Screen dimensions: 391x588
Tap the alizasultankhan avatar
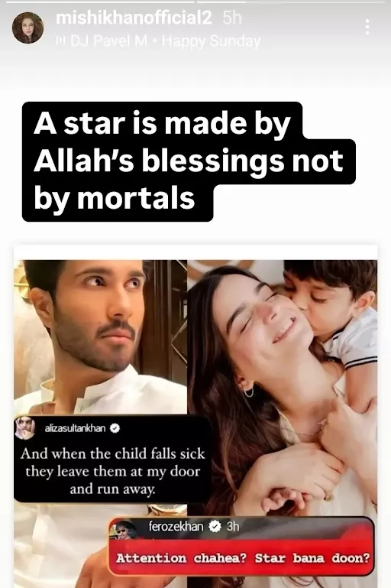(25, 428)
